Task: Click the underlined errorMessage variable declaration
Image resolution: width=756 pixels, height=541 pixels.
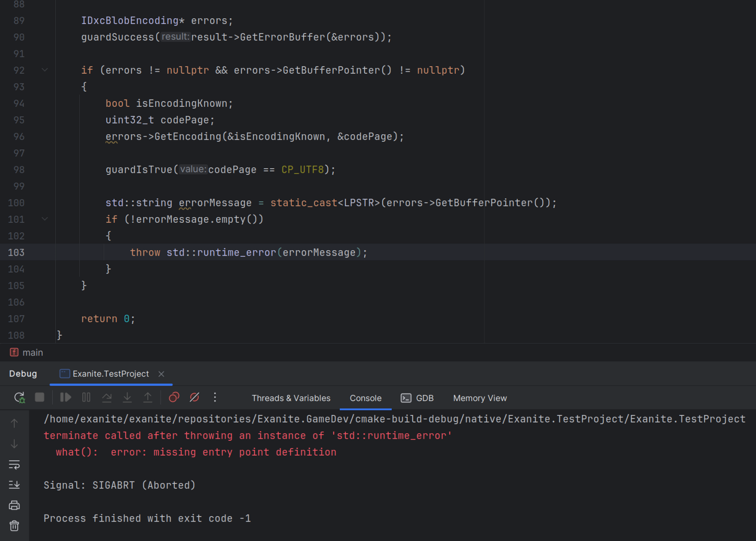Action: [x=215, y=203]
